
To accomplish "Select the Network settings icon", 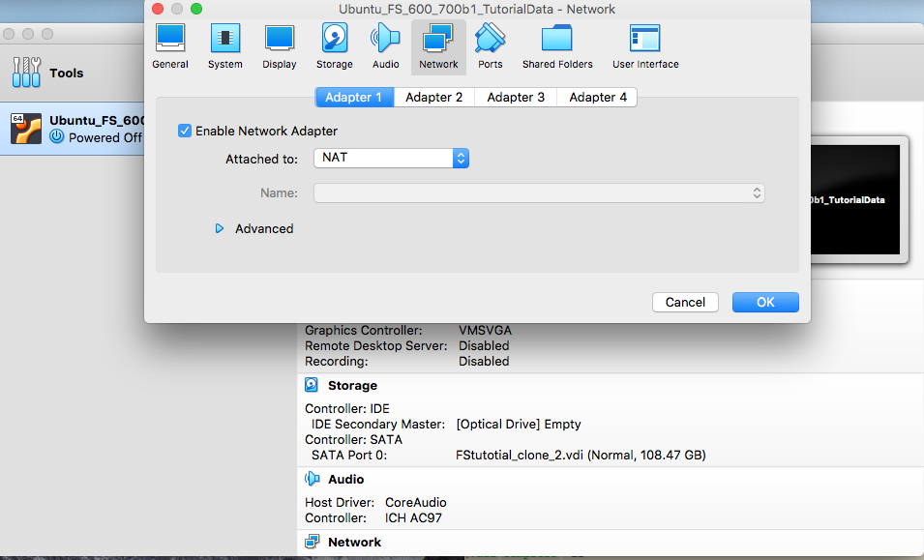I will click(x=438, y=46).
